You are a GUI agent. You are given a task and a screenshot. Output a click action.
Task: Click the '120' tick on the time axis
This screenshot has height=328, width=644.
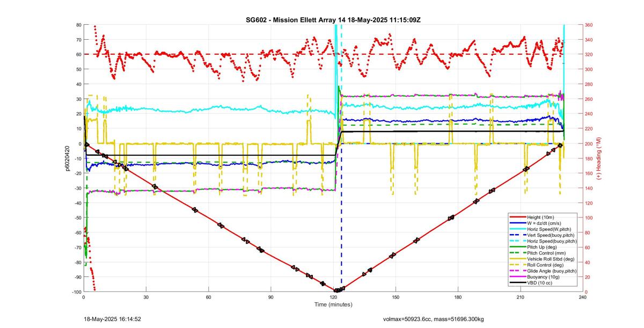(x=333, y=297)
